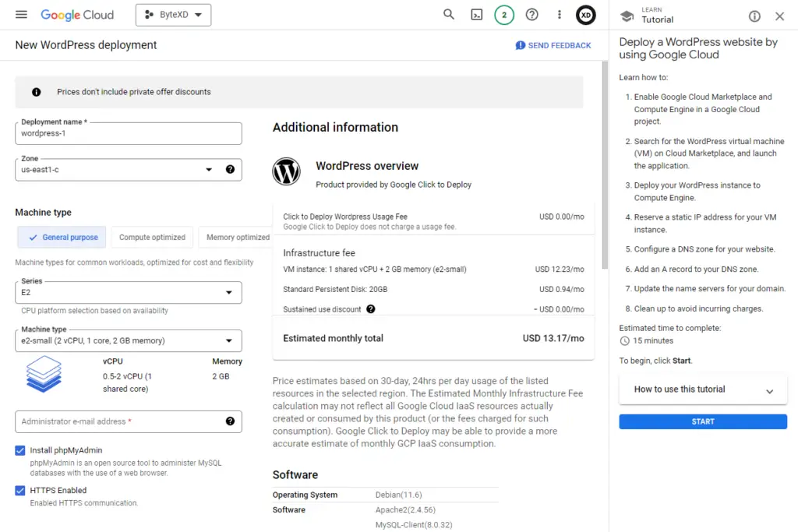Click the info icon in prices notice
This screenshot has width=798, height=532.
(x=36, y=92)
